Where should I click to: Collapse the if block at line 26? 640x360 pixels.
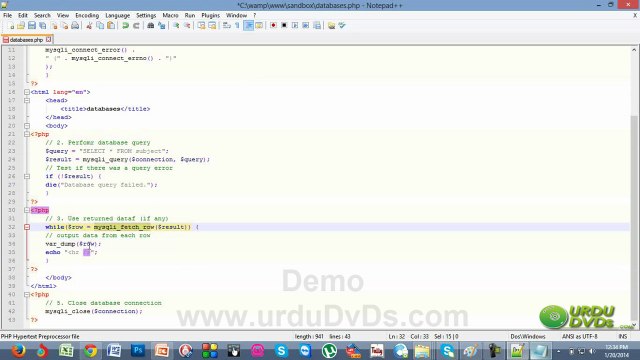pyautogui.click(x=27, y=176)
